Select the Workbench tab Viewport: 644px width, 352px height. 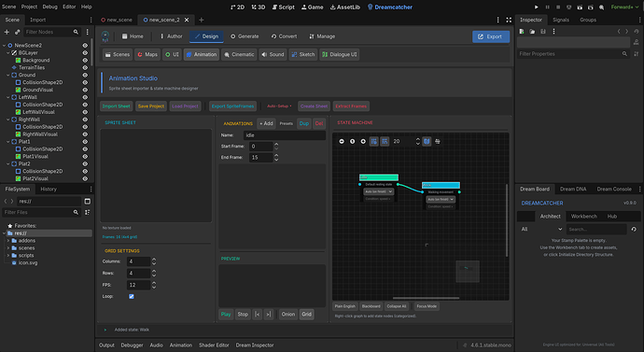583,216
